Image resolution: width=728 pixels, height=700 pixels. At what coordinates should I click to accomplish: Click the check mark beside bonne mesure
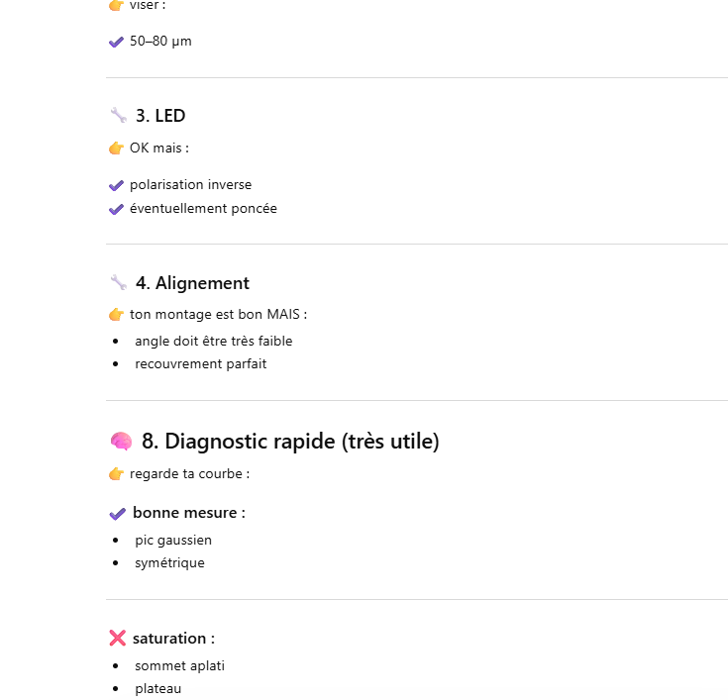(117, 514)
